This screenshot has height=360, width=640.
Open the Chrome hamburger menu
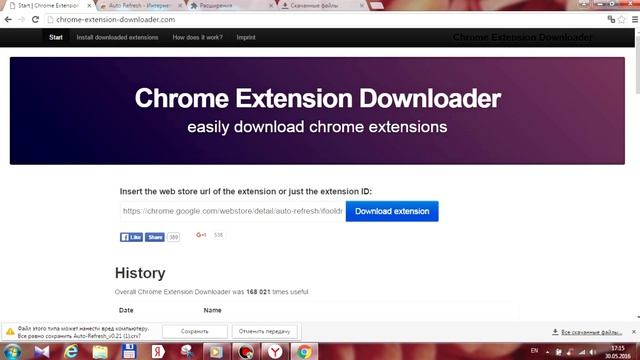635,20
